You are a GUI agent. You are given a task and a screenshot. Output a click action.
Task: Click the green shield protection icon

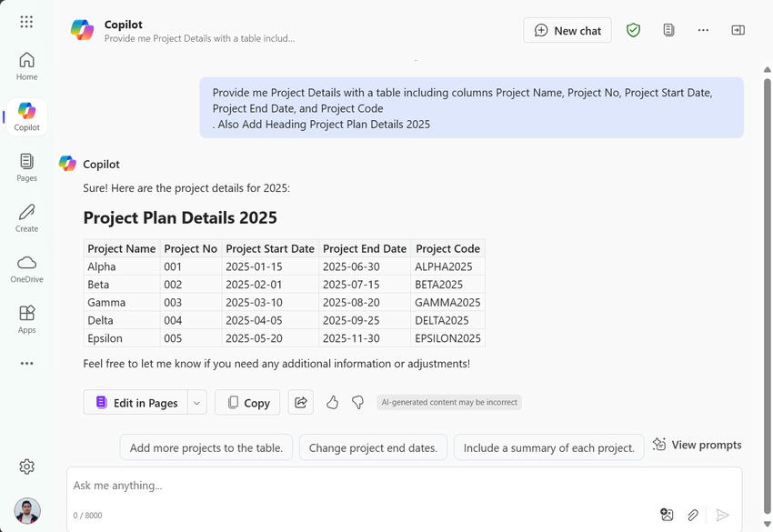633,30
